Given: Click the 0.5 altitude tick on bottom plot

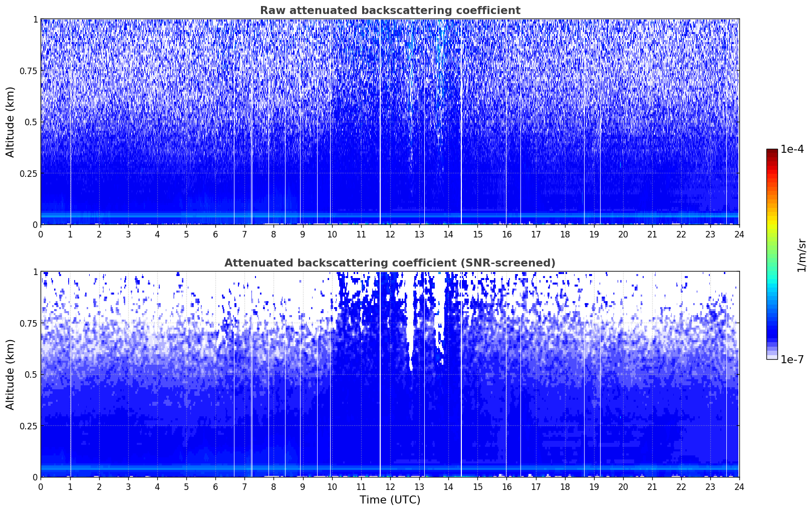Looking at the screenshot, I should click(31, 374).
